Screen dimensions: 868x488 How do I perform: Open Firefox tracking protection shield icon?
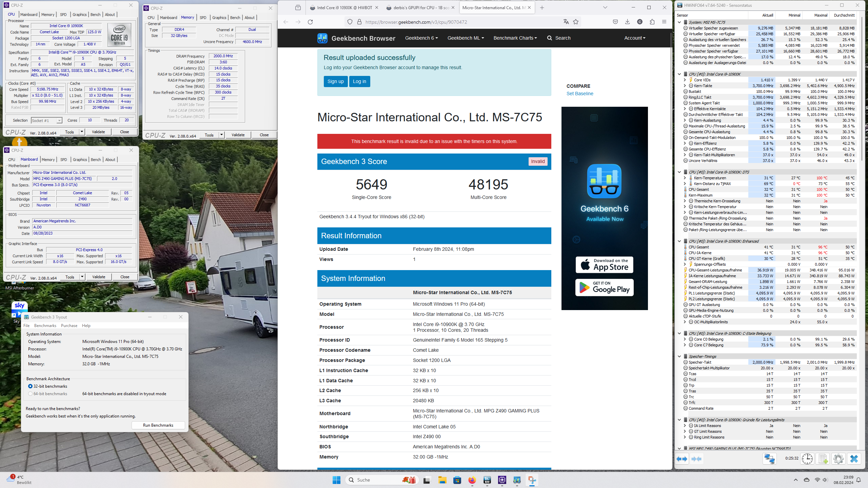coord(350,22)
